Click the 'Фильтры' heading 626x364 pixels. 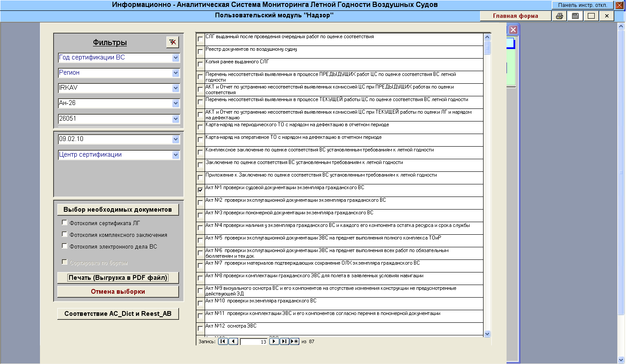point(109,43)
